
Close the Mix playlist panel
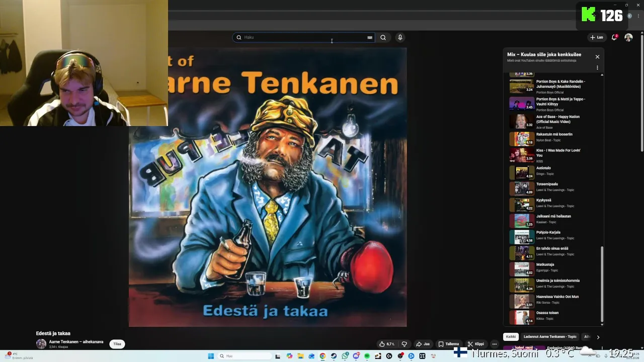coord(597,57)
